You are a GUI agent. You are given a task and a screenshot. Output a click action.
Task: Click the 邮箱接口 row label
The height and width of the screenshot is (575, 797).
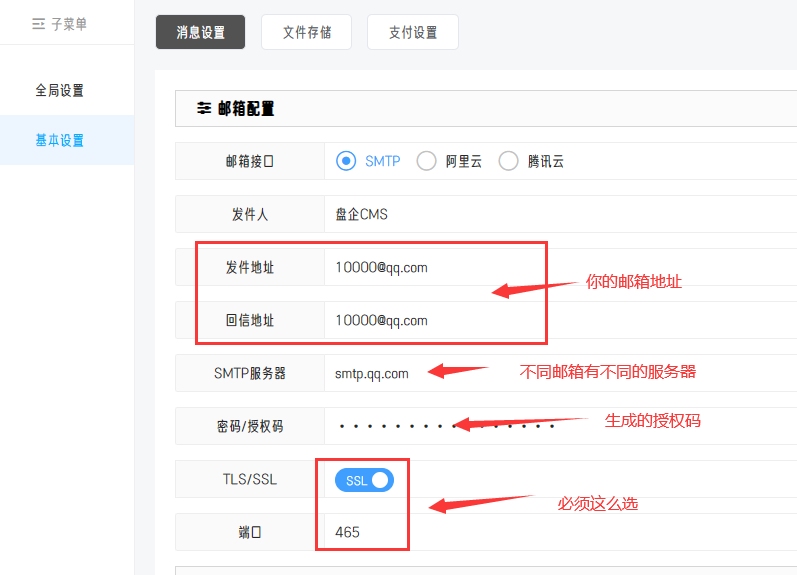(x=250, y=161)
